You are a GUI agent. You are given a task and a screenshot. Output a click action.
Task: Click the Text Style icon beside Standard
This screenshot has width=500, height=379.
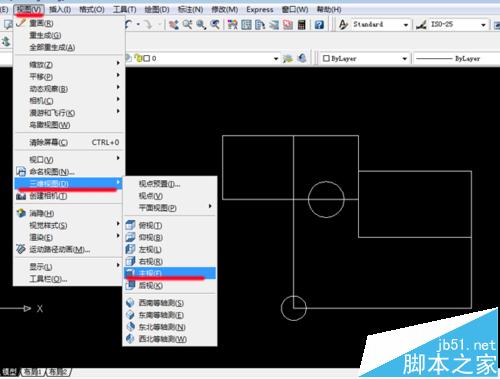pyautogui.click(x=343, y=24)
